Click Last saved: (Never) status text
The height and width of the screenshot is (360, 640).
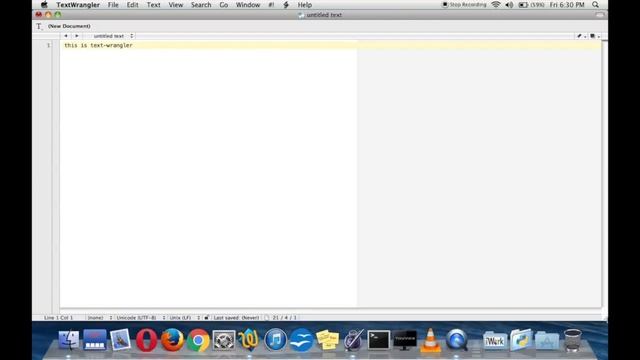(x=236, y=318)
